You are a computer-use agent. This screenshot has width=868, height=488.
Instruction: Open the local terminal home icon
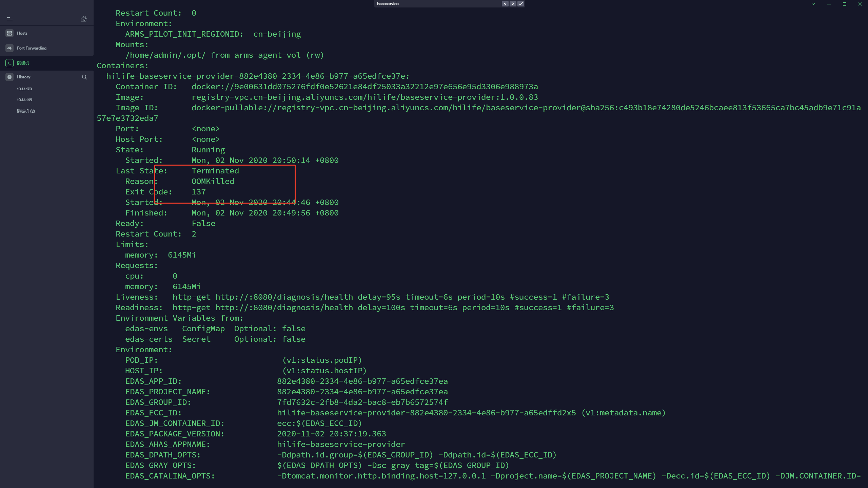click(83, 19)
